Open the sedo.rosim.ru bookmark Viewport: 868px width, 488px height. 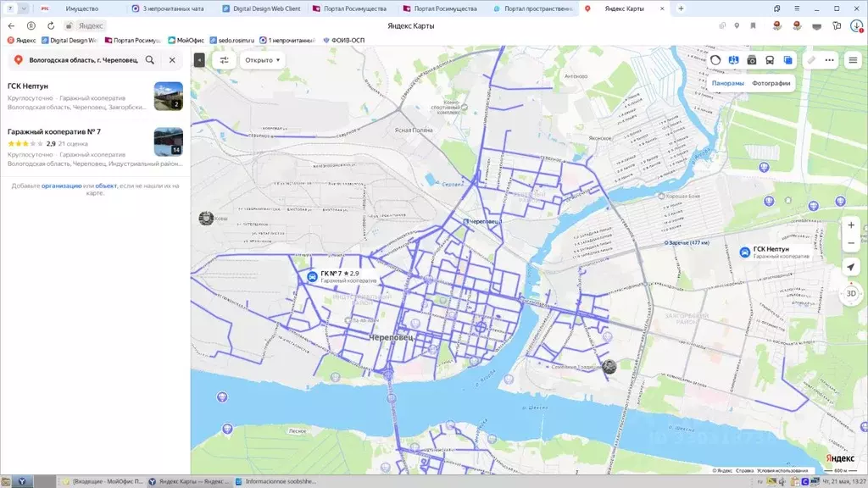tap(232, 41)
